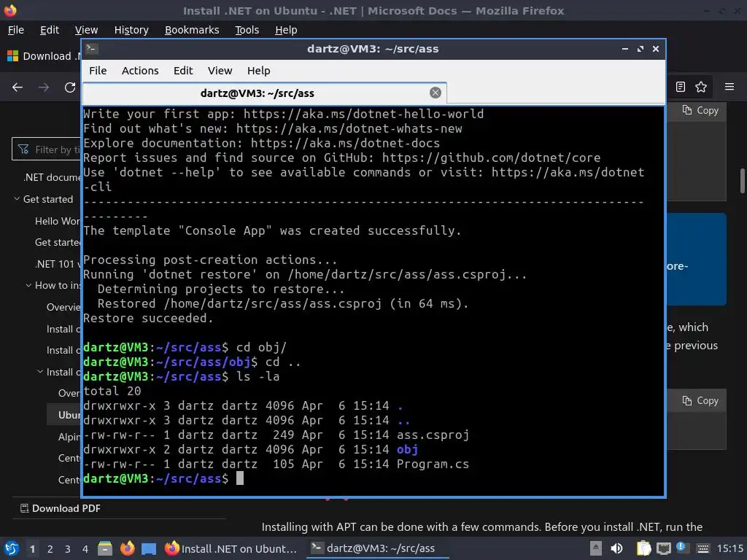Click the Filter by title input field

(x=47, y=149)
